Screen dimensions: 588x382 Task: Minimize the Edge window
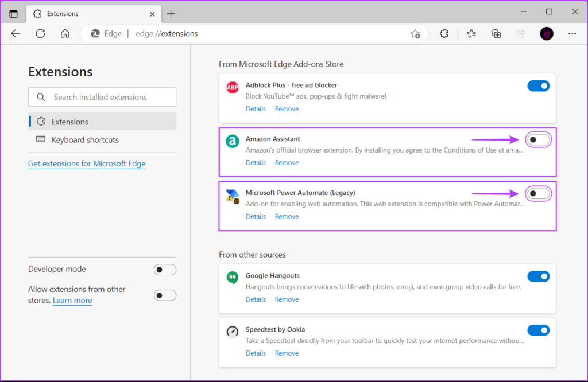pos(524,11)
